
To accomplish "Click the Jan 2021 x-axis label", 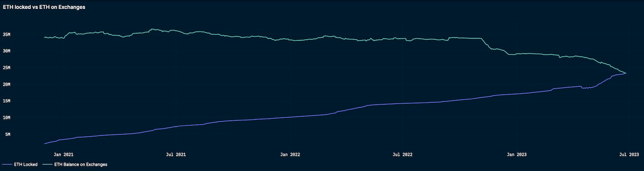I will coord(63,154).
